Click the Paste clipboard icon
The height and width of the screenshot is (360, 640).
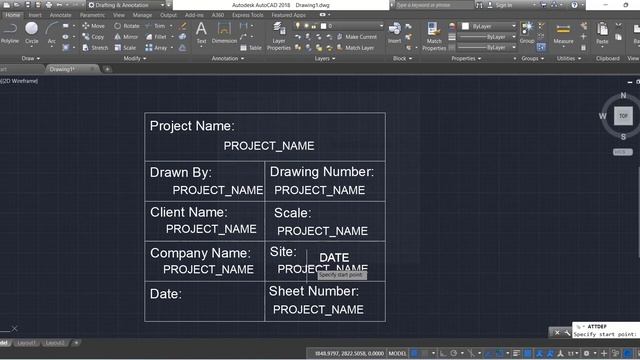pyautogui.click(x=602, y=33)
